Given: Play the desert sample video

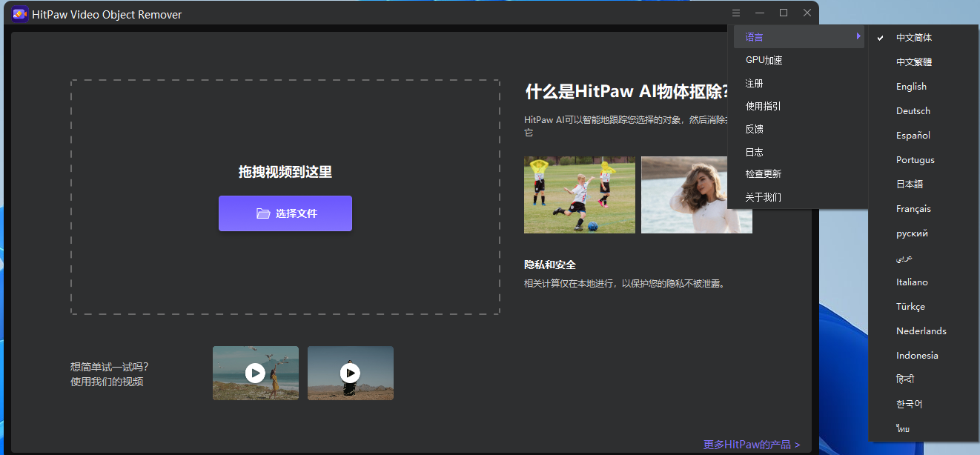Looking at the screenshot, I should (351, 373).
